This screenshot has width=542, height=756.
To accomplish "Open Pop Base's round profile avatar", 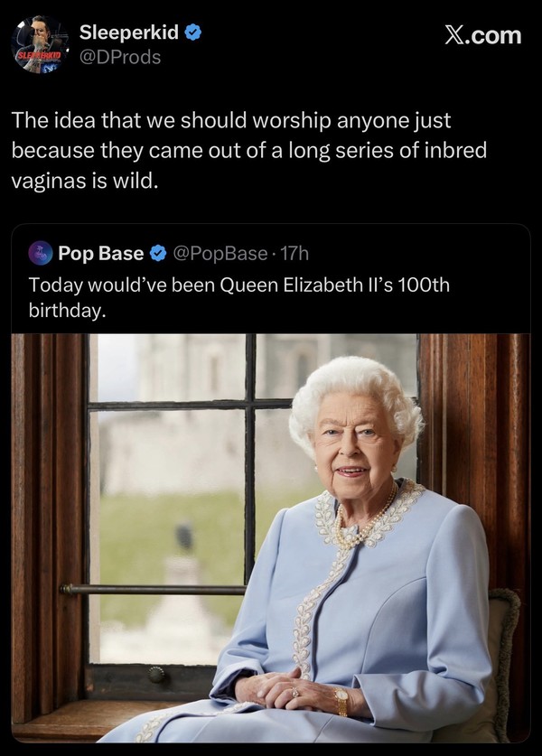I will coord(41,253).
